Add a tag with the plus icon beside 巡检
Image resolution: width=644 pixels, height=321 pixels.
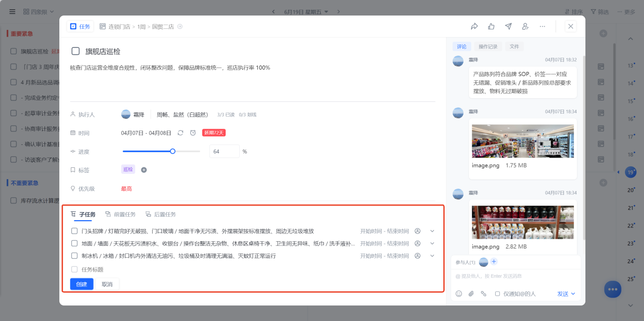144,170
